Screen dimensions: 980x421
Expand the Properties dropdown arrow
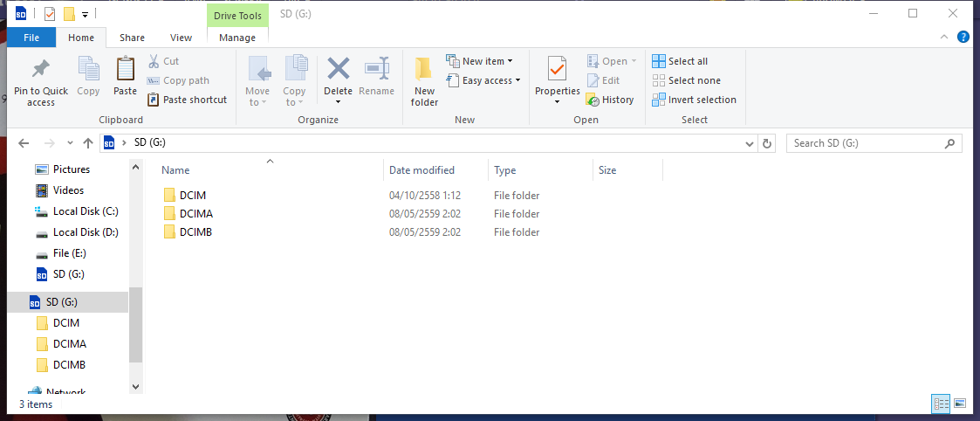(557, 102)
